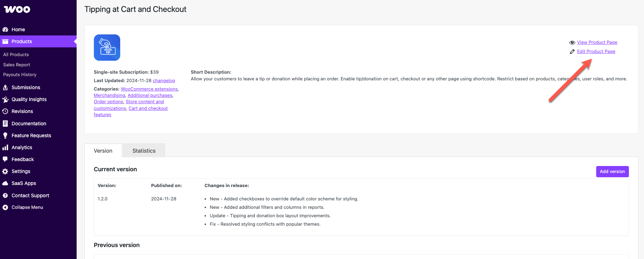Screen dimensions: 644x259
Task: Open Settings in sidebar
Action: click(38, 171)
